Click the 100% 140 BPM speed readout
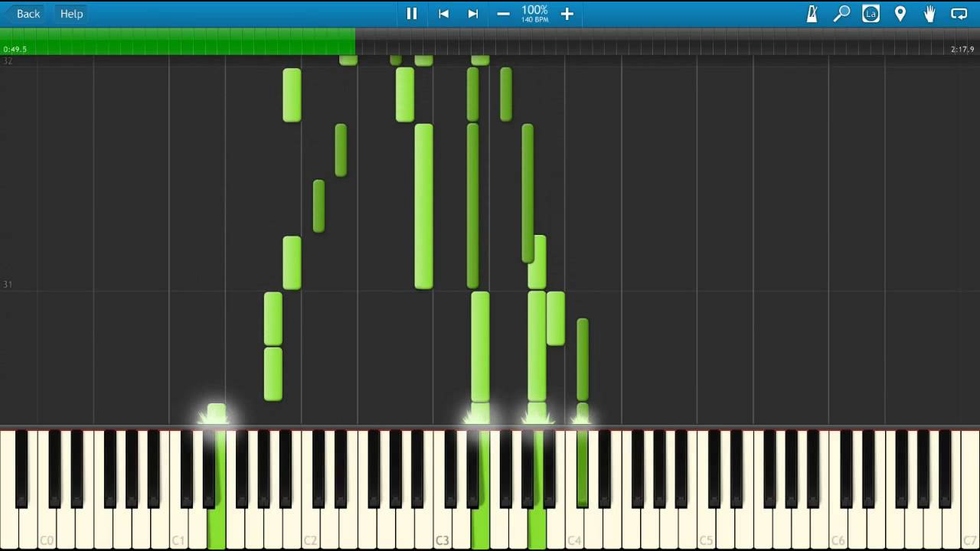This screenshot has width=980, height=551. tap(534, 14)
